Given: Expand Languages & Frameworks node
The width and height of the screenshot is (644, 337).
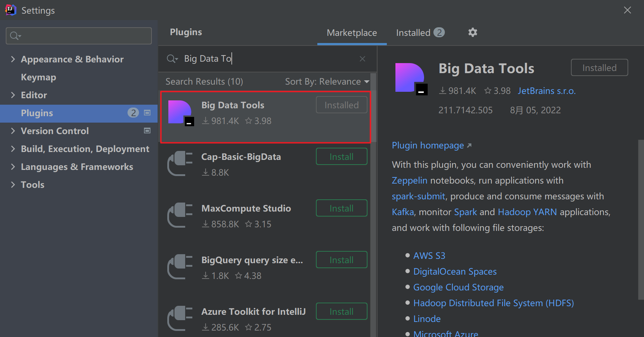Looking at the screenshot, I should [13, 167].
